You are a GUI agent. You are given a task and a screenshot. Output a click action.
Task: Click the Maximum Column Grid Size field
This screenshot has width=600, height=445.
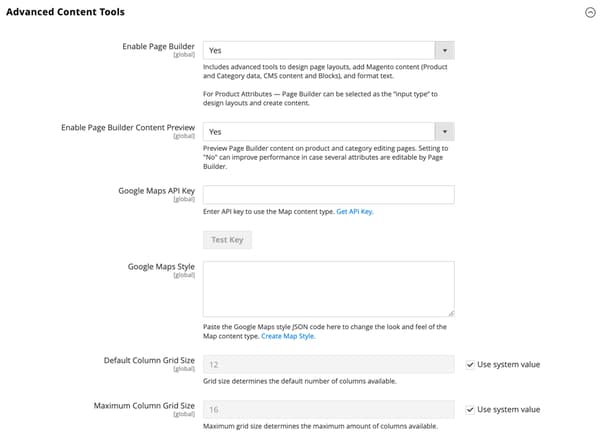[x=328, y=409]
